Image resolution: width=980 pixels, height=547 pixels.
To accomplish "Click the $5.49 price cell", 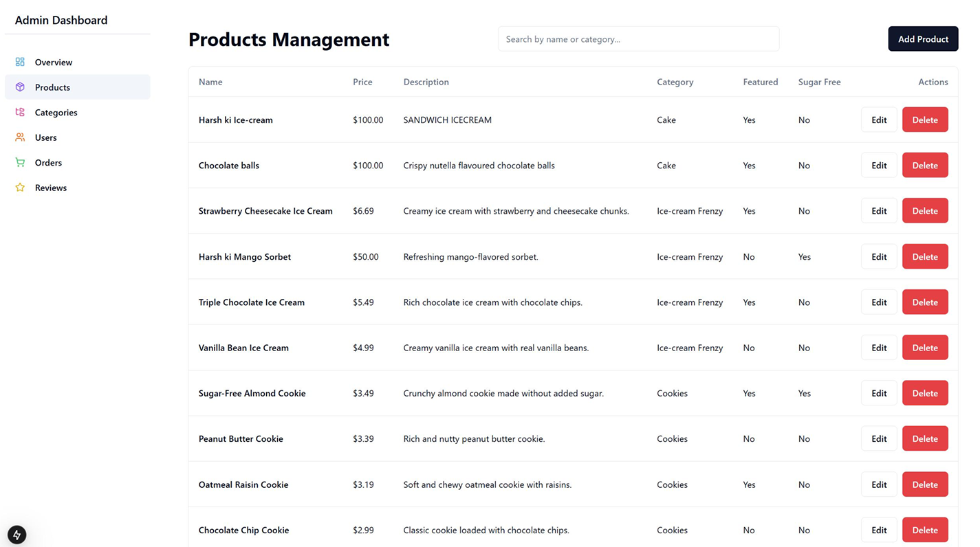I will (363, 302).
